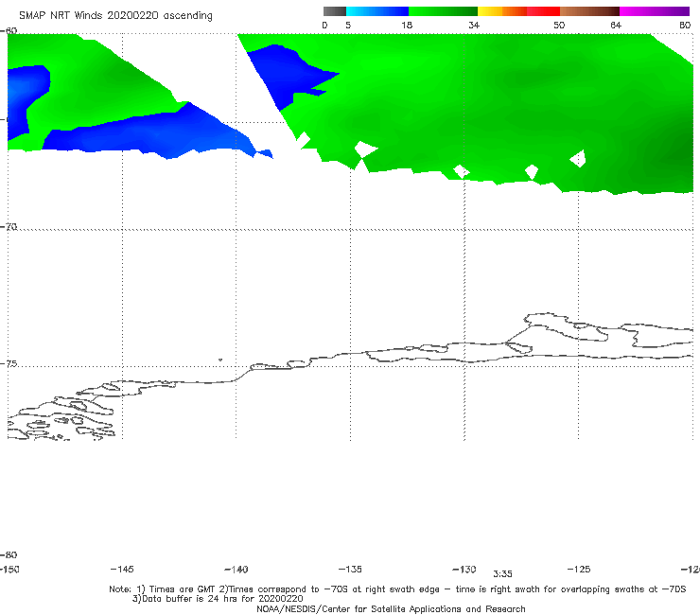Click the title 'SMAP NRT Winds 20200220 ascending'
The image size is (700, 615).
click(x=115, y=16)
